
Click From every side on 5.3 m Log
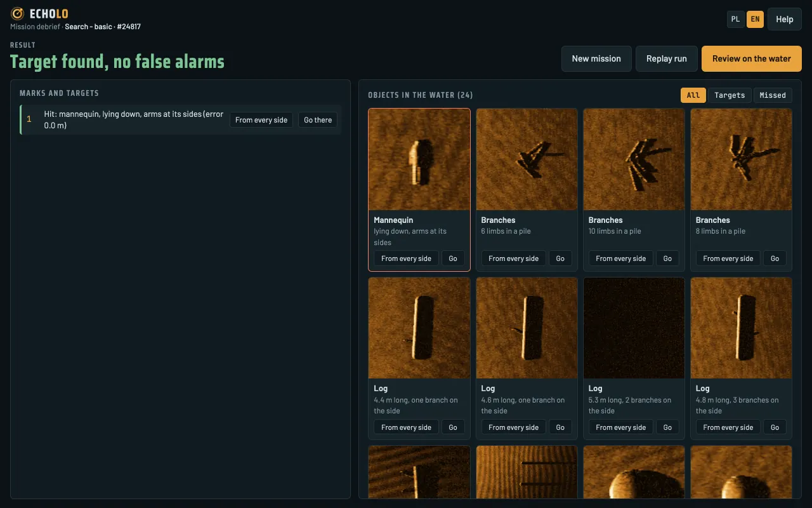tap(620, 427)
